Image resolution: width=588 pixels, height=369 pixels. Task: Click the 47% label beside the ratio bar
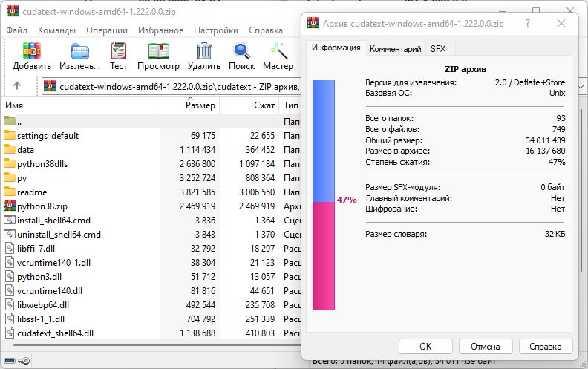[347, 200]
